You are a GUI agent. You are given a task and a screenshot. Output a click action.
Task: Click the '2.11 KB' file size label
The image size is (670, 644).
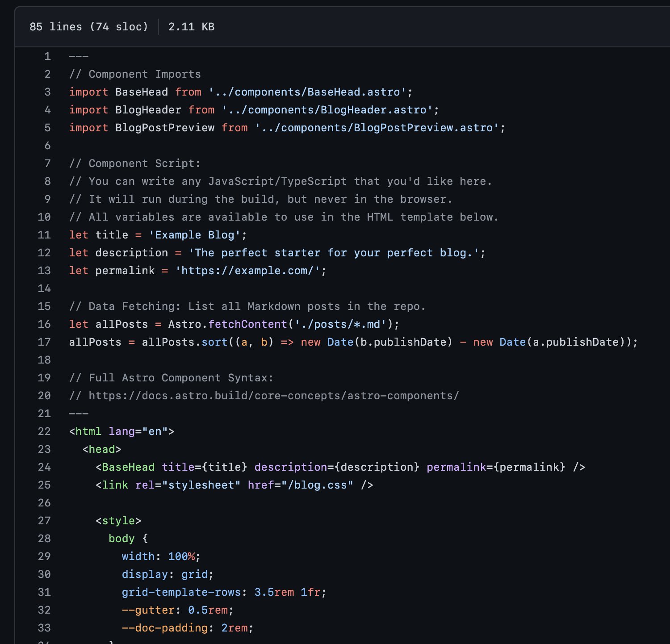point(191,27)
